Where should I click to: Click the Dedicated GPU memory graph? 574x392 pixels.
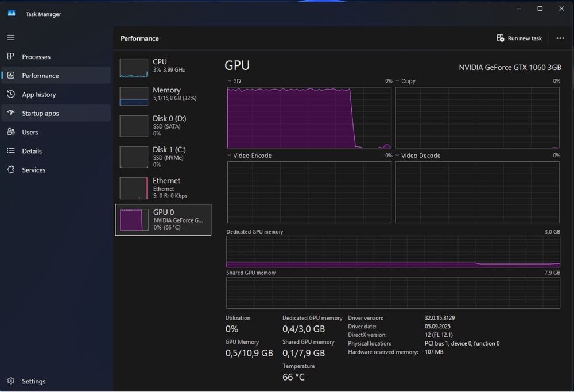(393, 251)
